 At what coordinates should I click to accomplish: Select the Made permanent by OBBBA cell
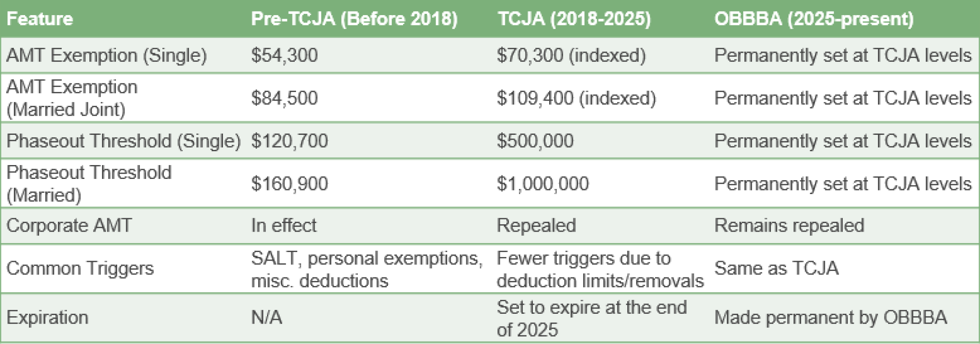(x=830, y=317)
